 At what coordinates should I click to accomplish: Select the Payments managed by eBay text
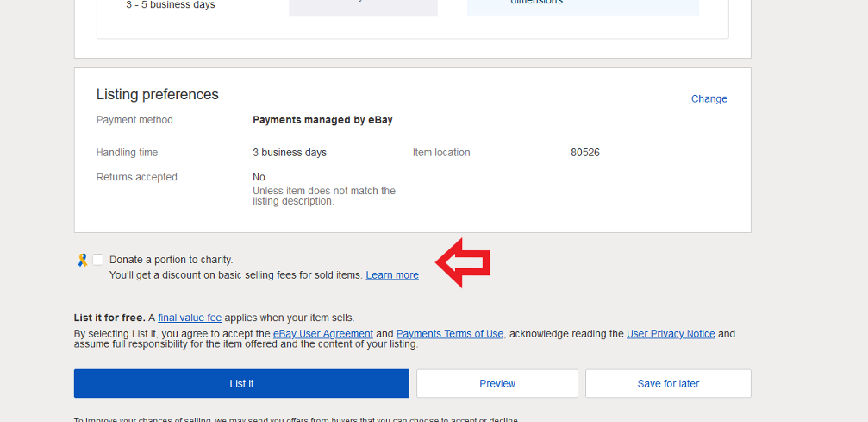pyautogui.click(x=322, y=120)
